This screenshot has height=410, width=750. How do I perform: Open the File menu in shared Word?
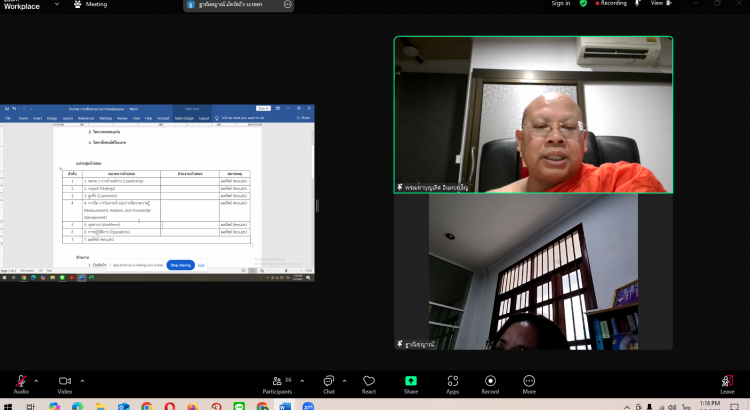coord(8,118)
